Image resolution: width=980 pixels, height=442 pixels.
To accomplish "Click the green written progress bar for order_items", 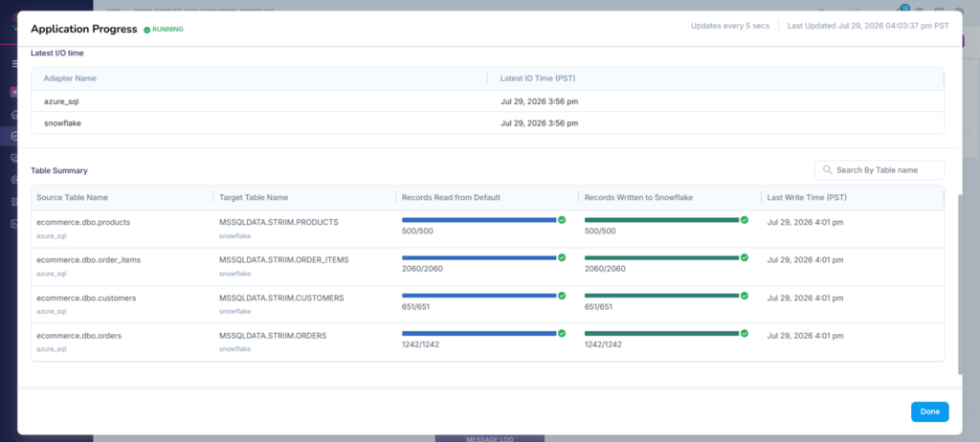I will (661, 257).
